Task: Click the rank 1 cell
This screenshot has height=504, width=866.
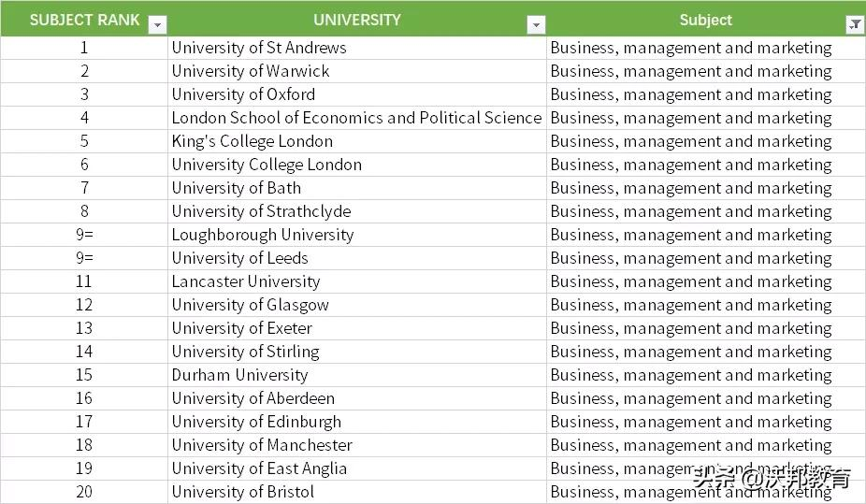Action: 84,48
